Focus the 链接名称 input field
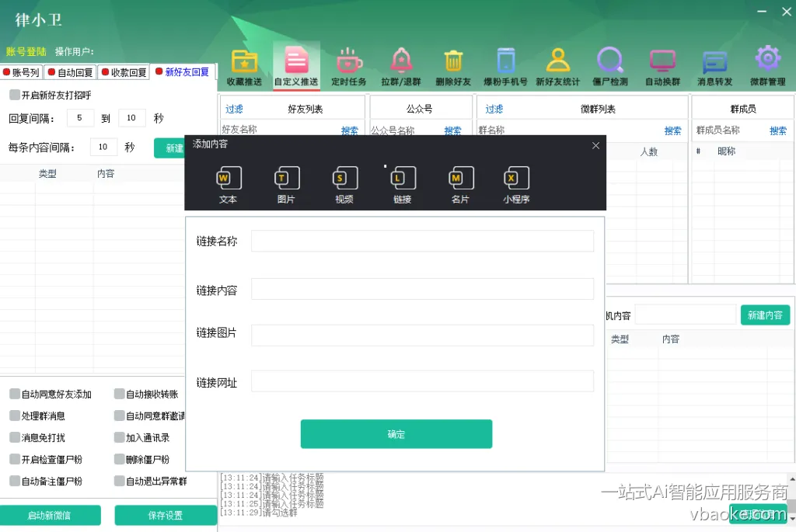The image size is (796, 532). click(x=422, y=241)
